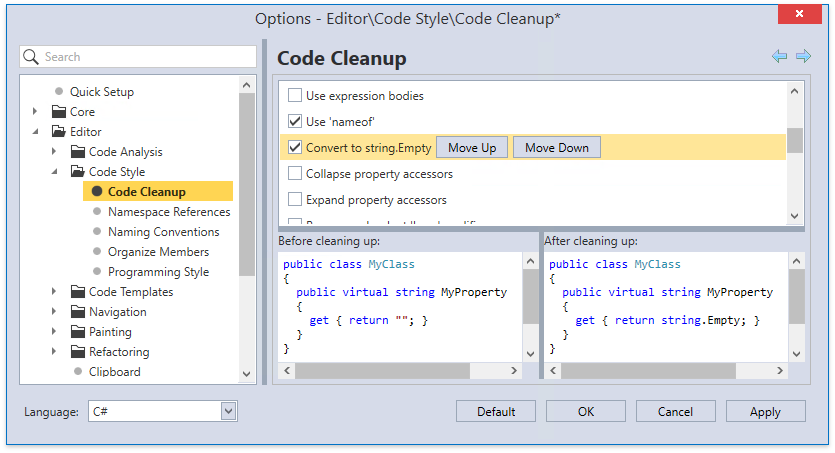Uncheck the Use 'nameof' option
The width and height of the screenshot is (835, 453).
tap(295, 122)
